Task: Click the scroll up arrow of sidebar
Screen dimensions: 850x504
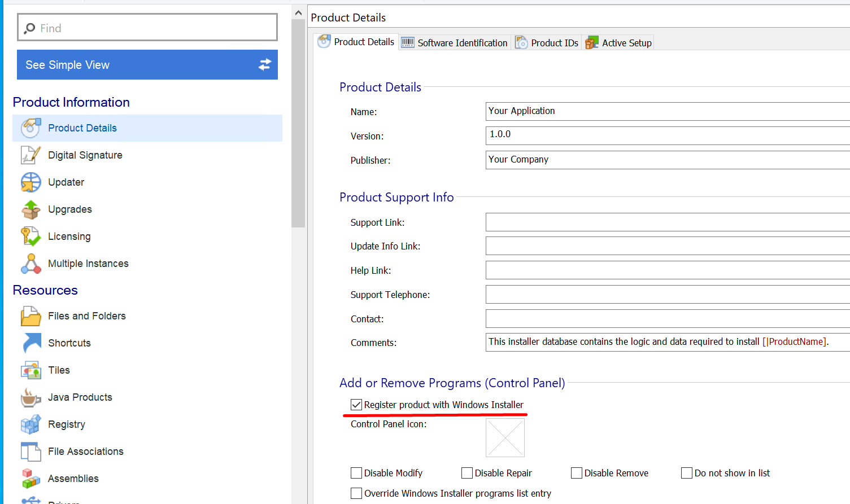Action: pos(298,12)
